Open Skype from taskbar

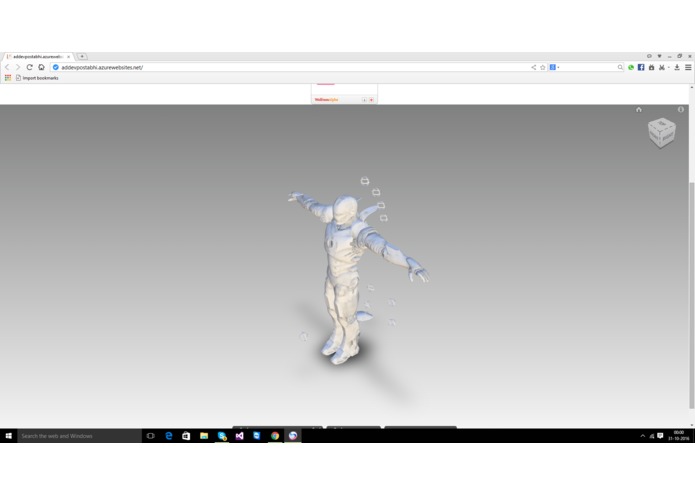click(x=222, y=436)
